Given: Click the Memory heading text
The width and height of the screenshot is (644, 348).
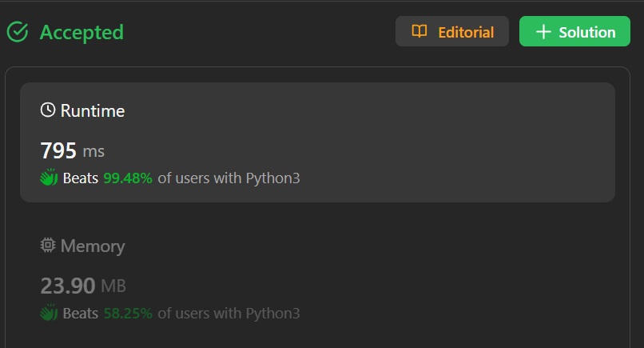Looking at the screenshot, I should click(x=93, y=246).
